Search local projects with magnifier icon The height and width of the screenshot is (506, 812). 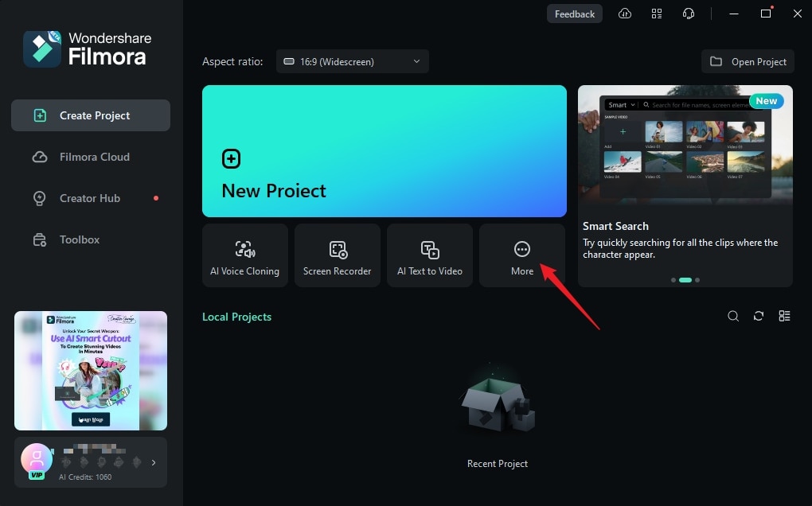coord(733,316)
